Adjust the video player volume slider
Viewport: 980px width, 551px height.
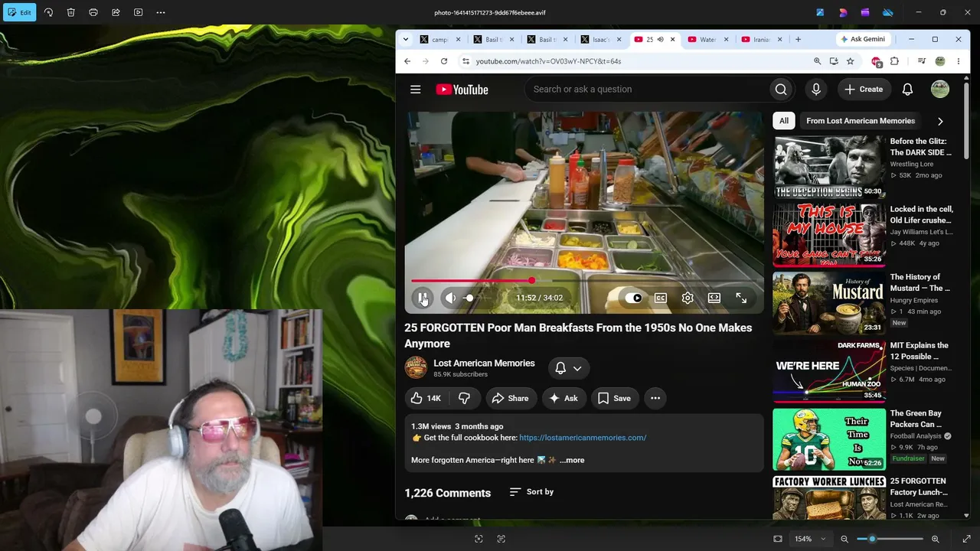pos(479,298)
